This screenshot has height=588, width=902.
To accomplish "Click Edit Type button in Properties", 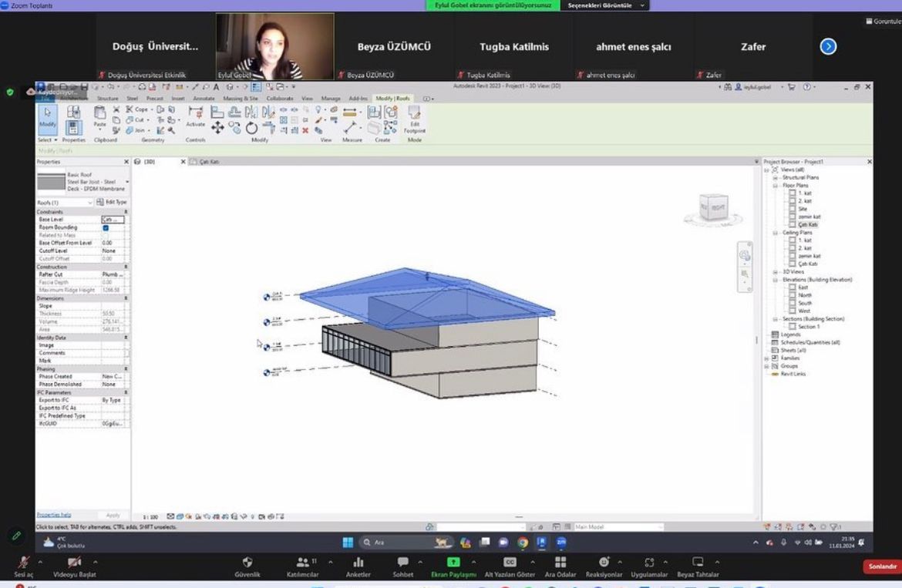I will pos(113,203).
